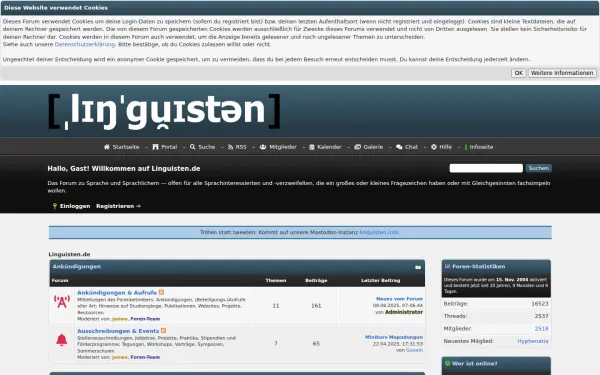
Task: Click the Registrieren link
Action: coord(115,206)
